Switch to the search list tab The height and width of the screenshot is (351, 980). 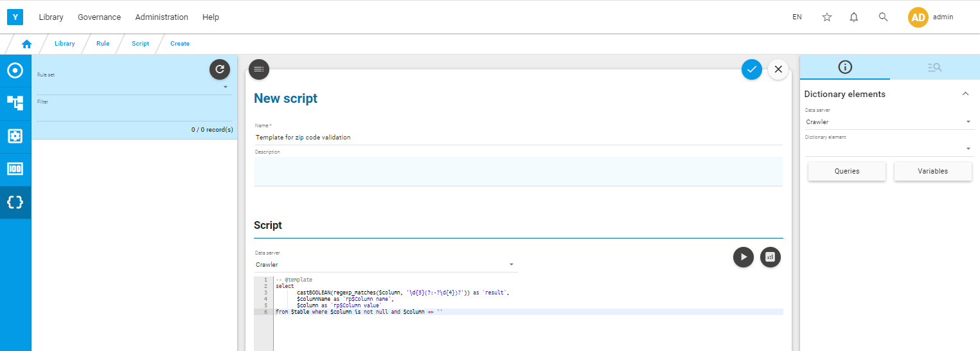[935, 67]
